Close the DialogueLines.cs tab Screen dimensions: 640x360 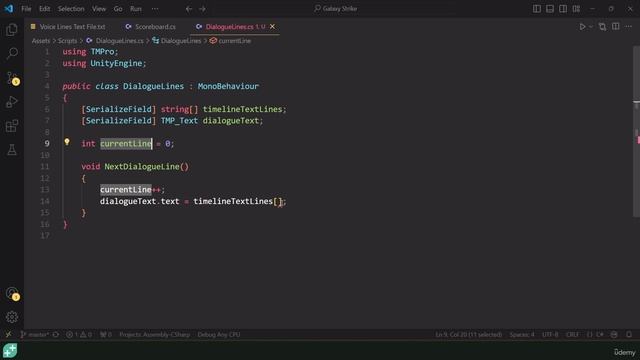click(x=272, y=27)
